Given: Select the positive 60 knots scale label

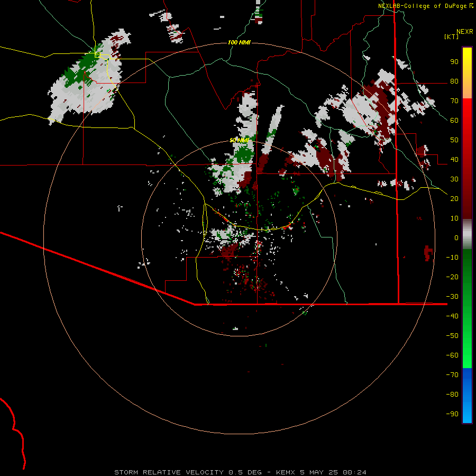Looking at the screenshot, I should click(x=454, y=120).
